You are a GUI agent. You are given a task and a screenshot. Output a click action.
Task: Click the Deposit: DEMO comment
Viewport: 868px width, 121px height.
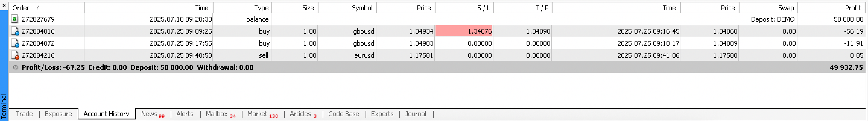point(773,19)
